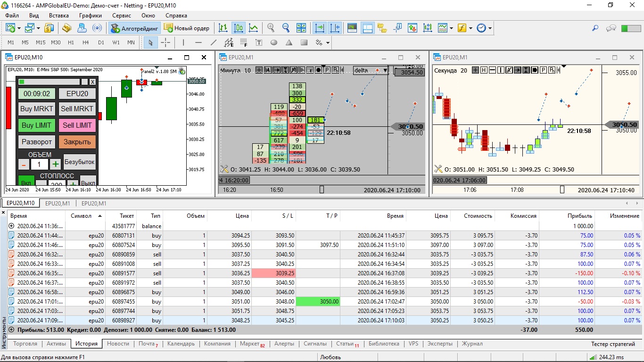This screenshot has height=362, width=644.
Task: Toggle candlestick chart mode
Action: (238, 28)
